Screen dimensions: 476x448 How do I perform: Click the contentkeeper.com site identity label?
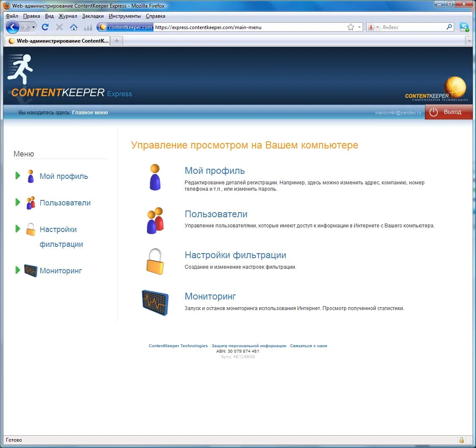[130, 27]
